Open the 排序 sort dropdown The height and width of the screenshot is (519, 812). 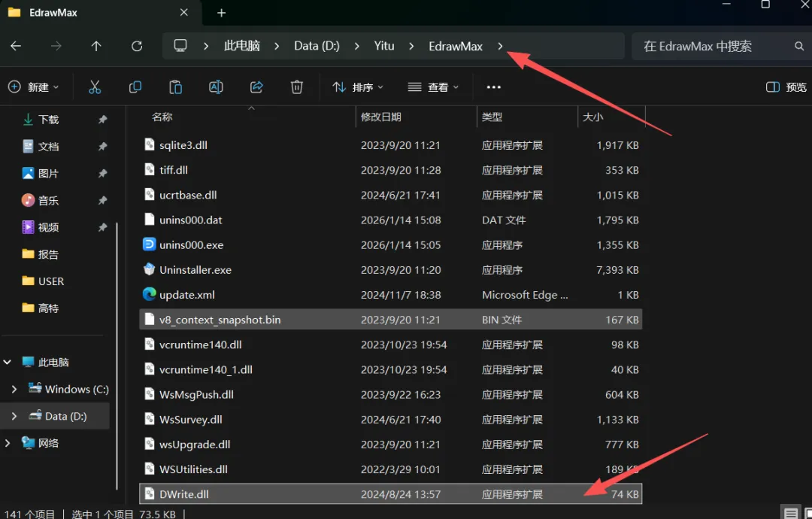tap(357, 87)
